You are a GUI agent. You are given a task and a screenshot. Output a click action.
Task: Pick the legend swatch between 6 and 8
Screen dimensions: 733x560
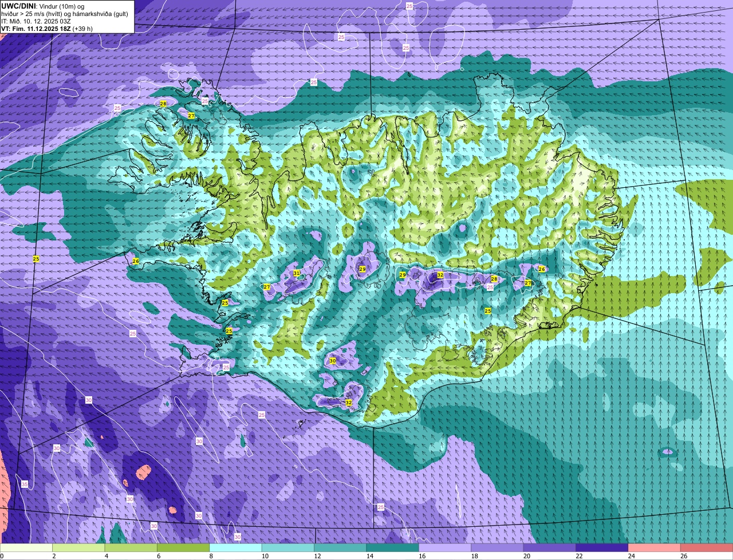pyautogui.click(x=183, y=548)
